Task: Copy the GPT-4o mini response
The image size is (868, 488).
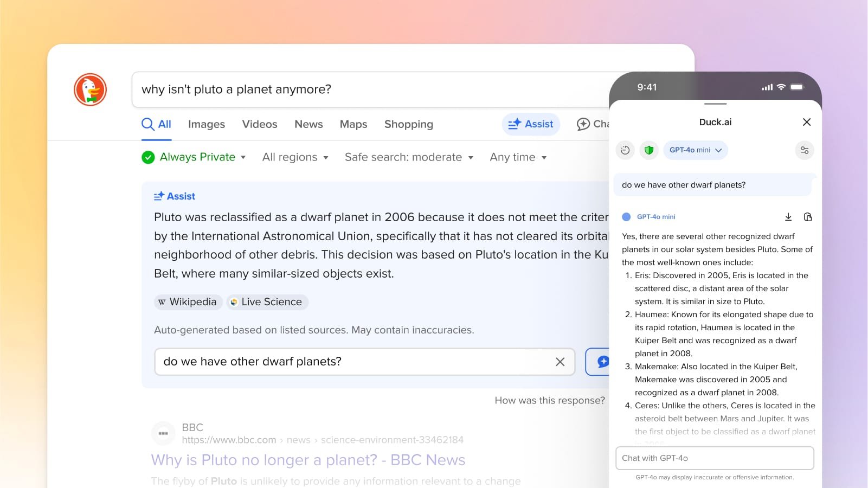Action: point(807,216)
